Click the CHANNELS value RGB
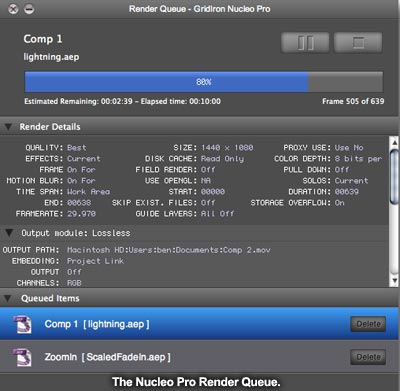 (x=74, y=283)
